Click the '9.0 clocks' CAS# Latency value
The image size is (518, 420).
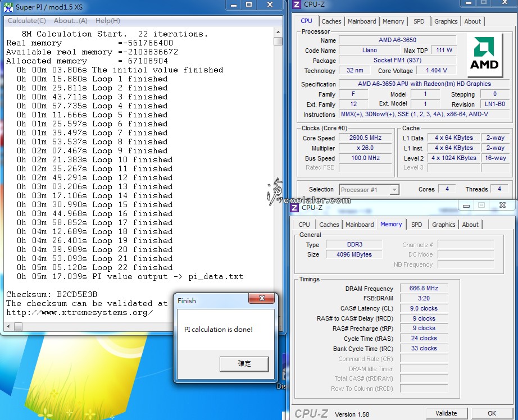point(424,308)
